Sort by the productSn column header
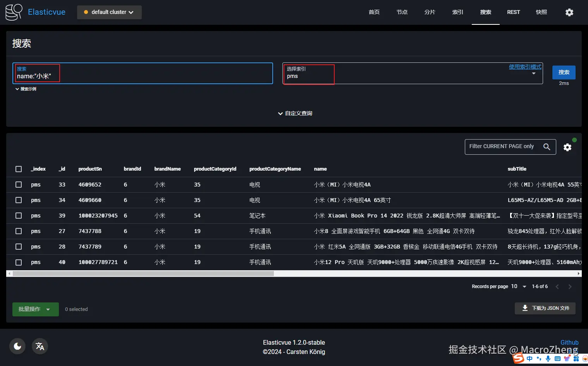Image resolution: width=588 pixels, height=366 pixels. [90, 169]
